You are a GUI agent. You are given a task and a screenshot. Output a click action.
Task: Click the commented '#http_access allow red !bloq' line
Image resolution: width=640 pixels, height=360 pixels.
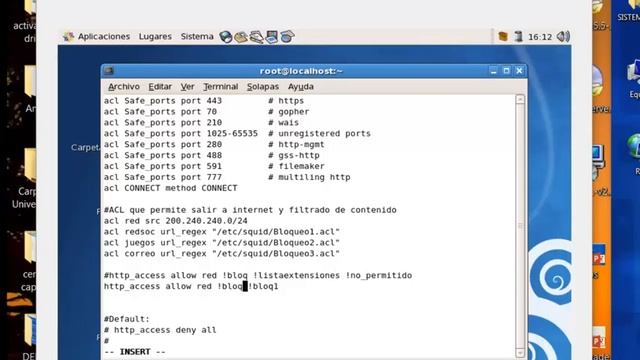click(258, 276)
